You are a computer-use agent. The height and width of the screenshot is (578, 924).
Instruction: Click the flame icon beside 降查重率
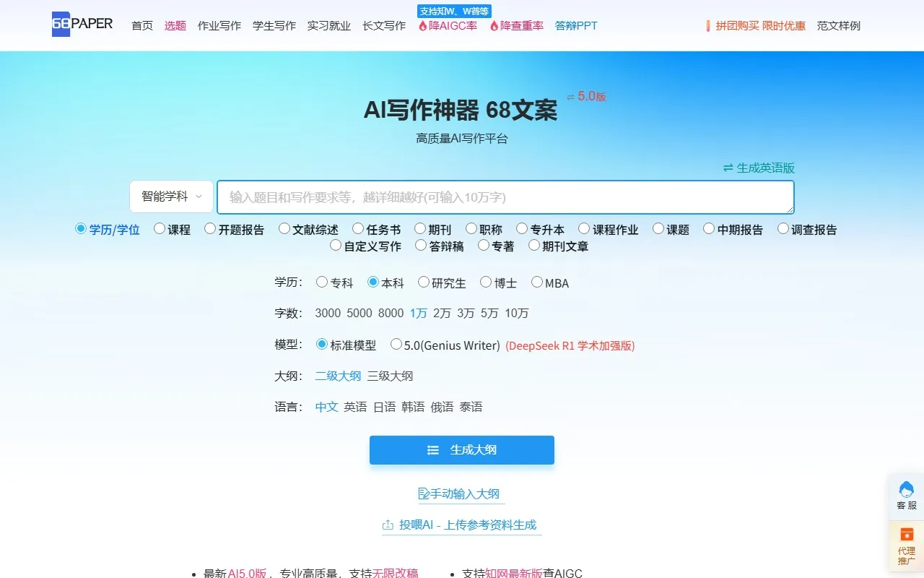coord(494,26)
